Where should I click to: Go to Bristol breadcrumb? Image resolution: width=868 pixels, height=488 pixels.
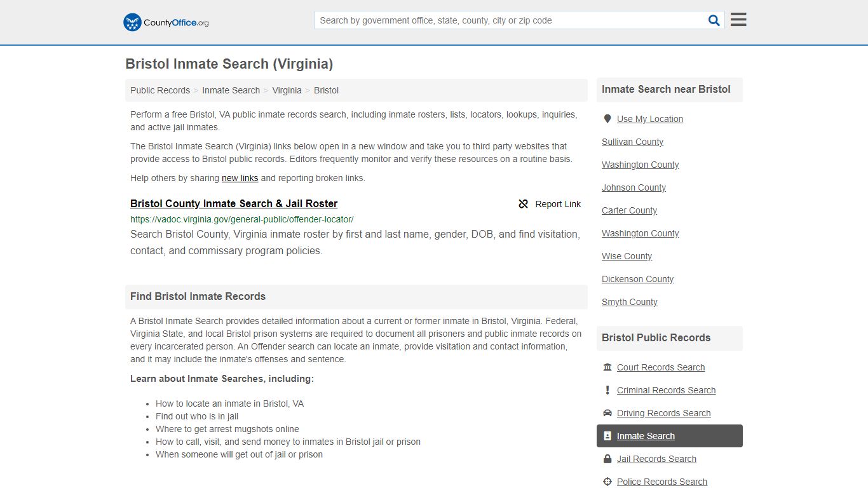pos(326,90)
